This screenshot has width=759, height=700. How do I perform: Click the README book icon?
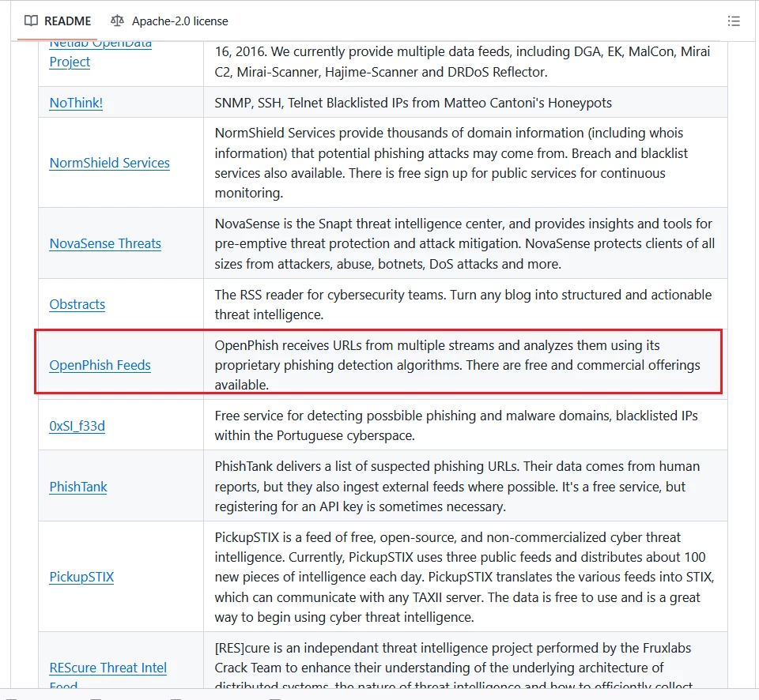[x=31, y=21]
